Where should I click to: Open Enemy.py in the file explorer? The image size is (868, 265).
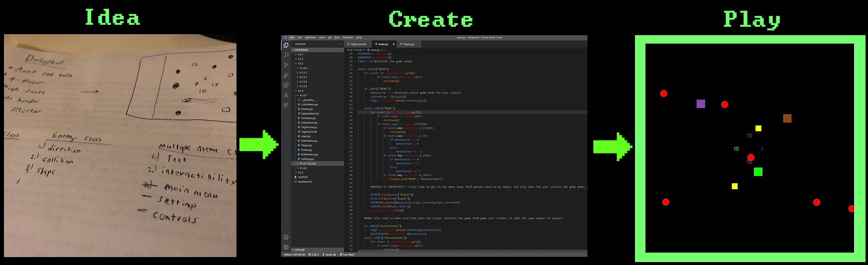pos(306,109)
